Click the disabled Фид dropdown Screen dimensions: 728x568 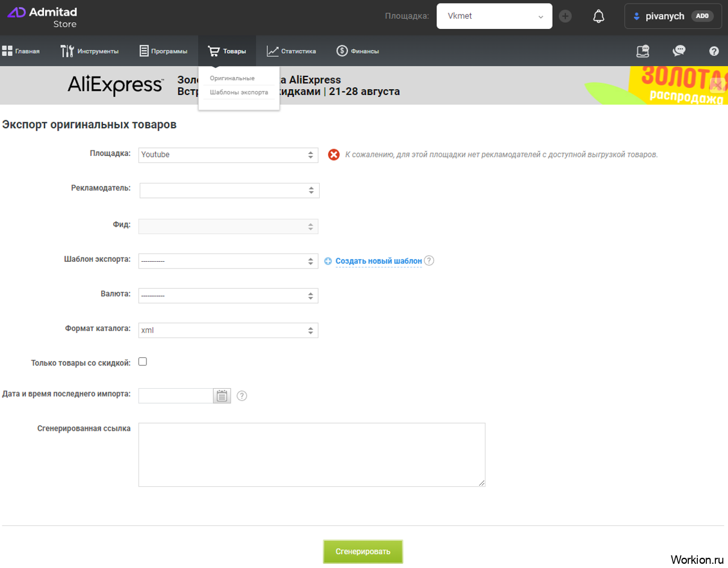tap(228, 226)
